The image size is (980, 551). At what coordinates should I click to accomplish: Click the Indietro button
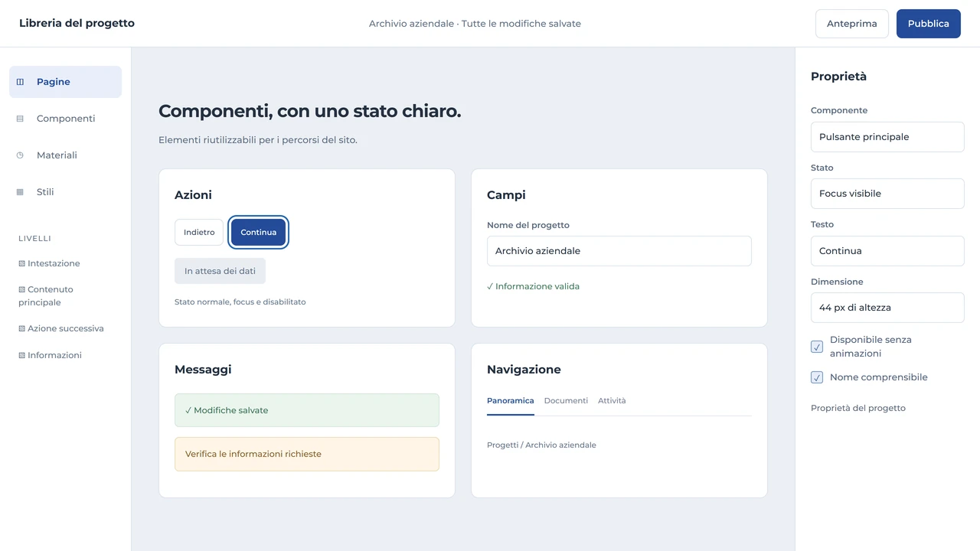(x=199, y=233)
